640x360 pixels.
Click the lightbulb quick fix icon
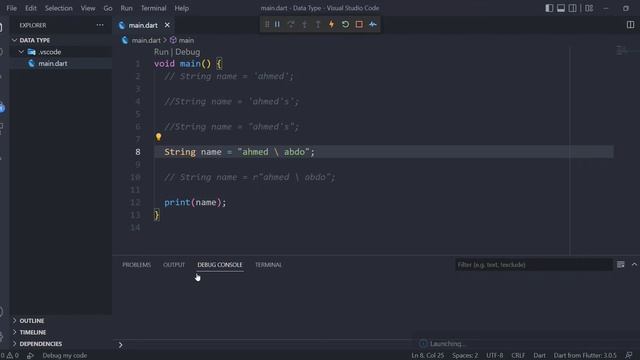click(x=158, y=137)
